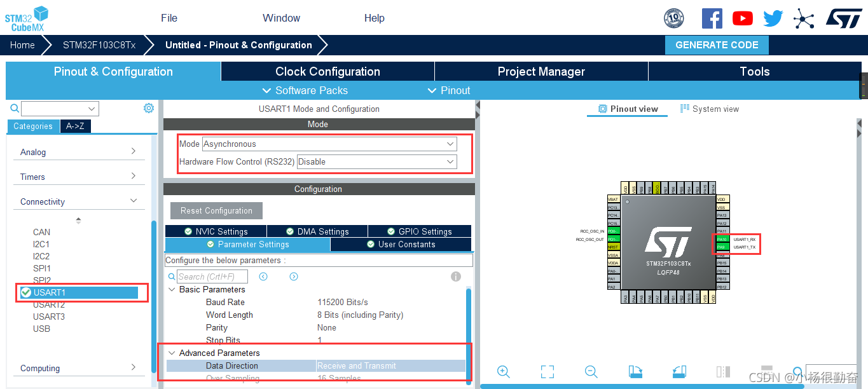Open NVIC Settings tab

216,231
